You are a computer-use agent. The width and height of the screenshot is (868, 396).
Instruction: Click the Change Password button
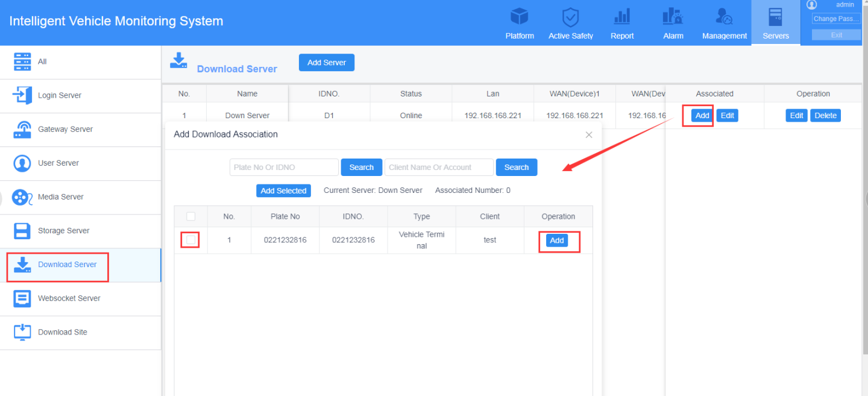tap(836, 19)
